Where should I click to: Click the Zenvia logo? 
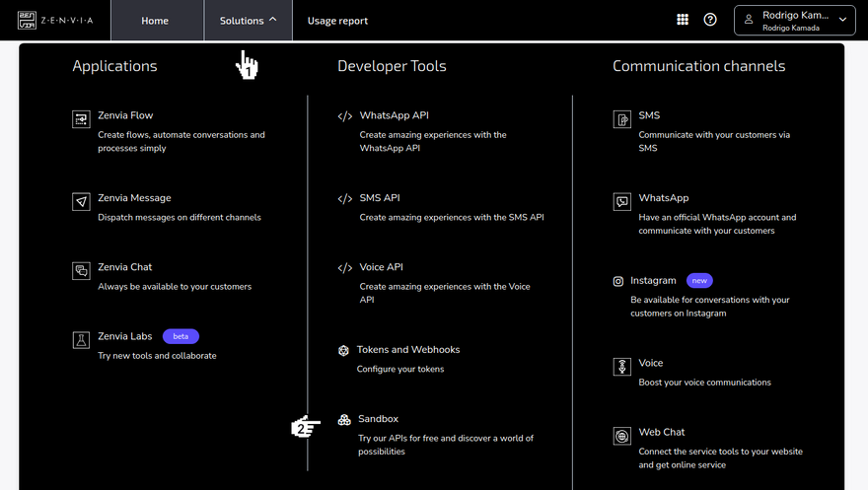(55, 21)
